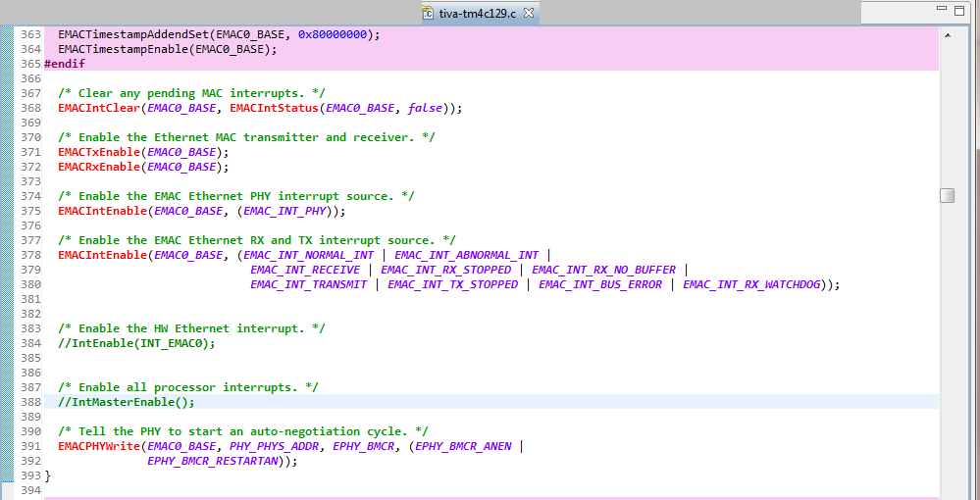Viewport: 980px width, 500px height.
Task: Click line number 388 in gutter
Action: tap(30, 402)
